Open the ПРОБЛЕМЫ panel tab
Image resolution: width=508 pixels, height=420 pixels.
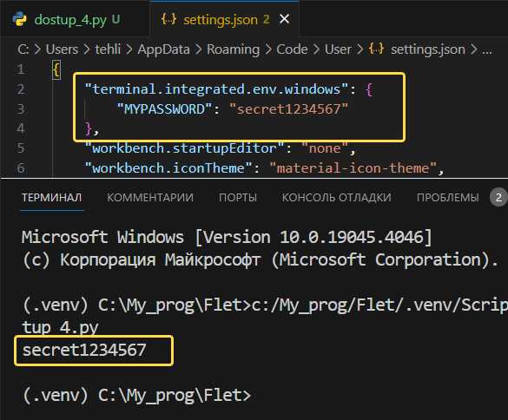[x=448, y=197]
